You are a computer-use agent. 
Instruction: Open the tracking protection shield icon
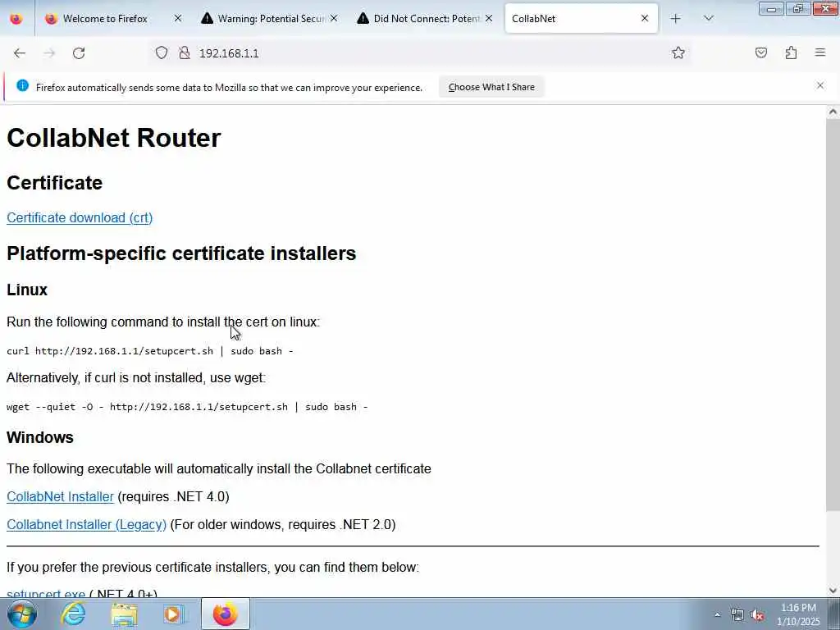click(162, 53)
